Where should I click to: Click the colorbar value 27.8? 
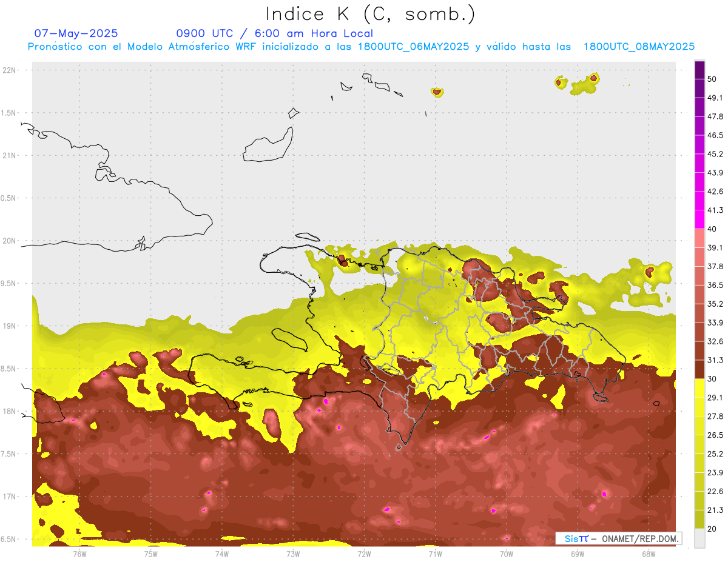tap(715, 416)
